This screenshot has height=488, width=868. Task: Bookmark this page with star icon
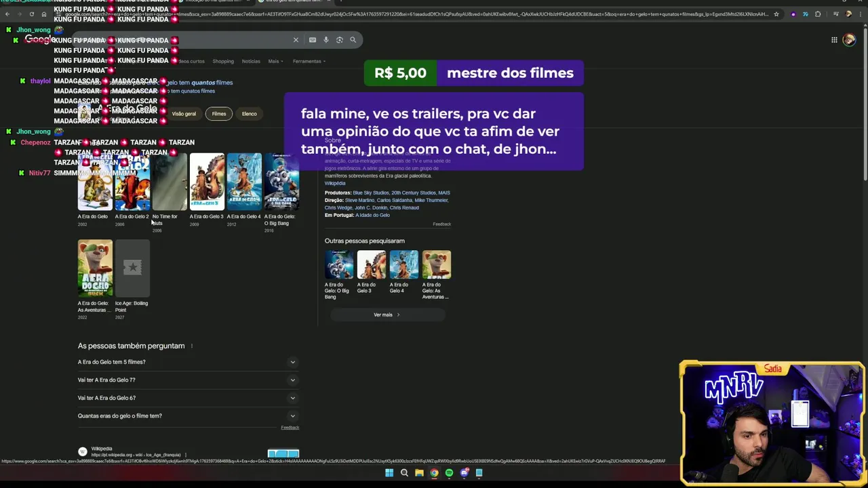776,14
